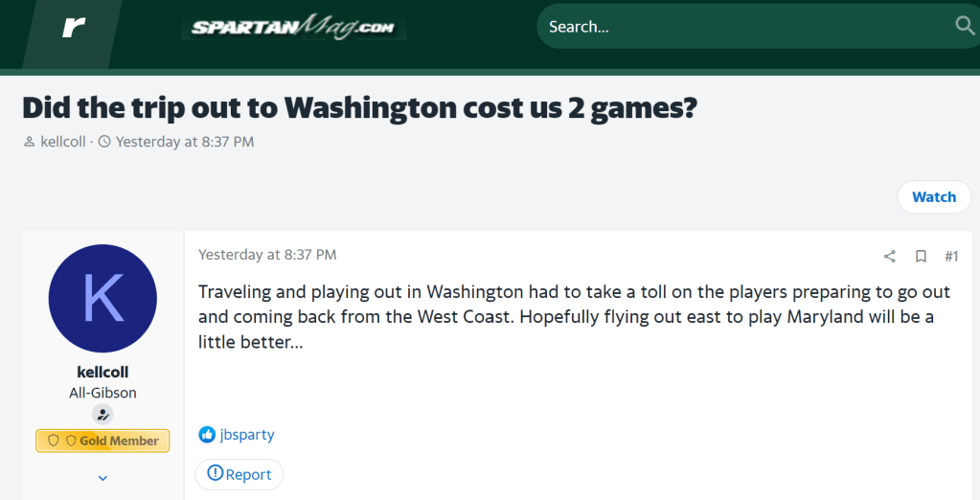Click the kellcoll avatar thumbnail
980x500 pixels.
103,298
